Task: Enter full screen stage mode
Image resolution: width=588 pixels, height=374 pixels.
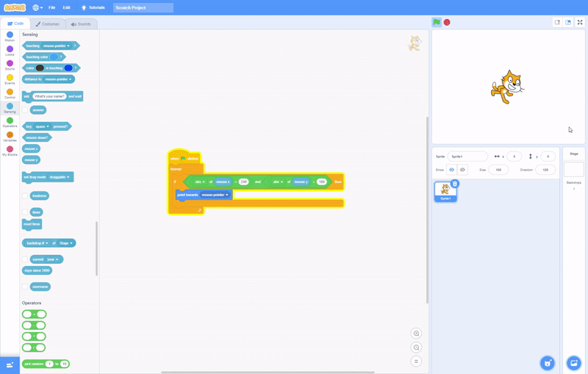Action: (x=580, y=23)
